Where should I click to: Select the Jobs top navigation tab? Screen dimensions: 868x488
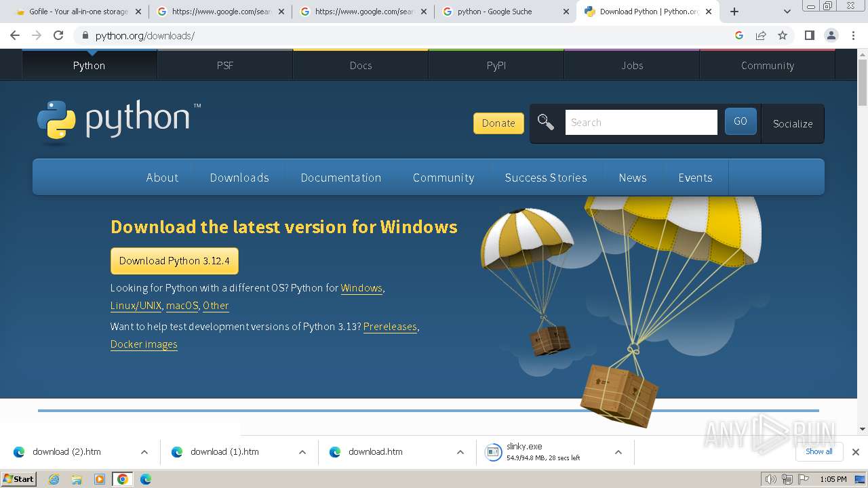632,65
